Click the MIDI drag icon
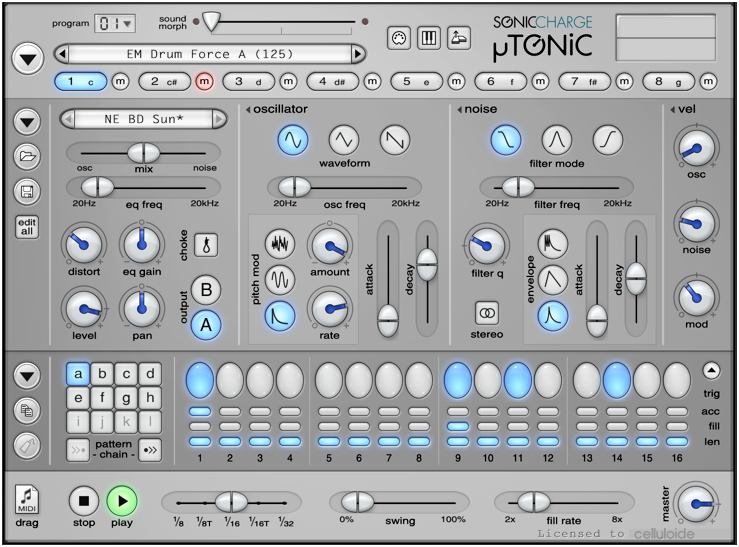Screen dimensions: 739x547 tap(27, 500)
